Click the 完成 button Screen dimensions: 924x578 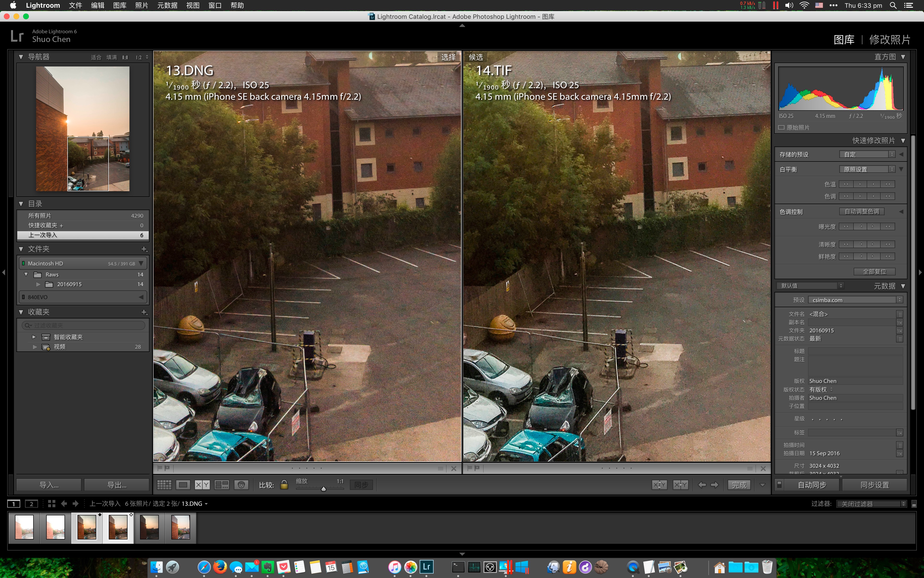pos(739,485)
